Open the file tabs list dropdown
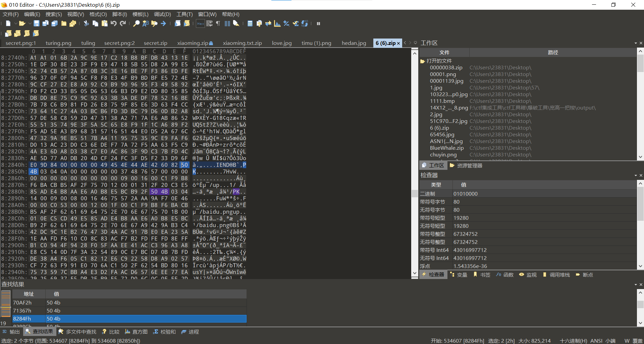The width and height of the screenshot is (644, 344). pos(415,43)
